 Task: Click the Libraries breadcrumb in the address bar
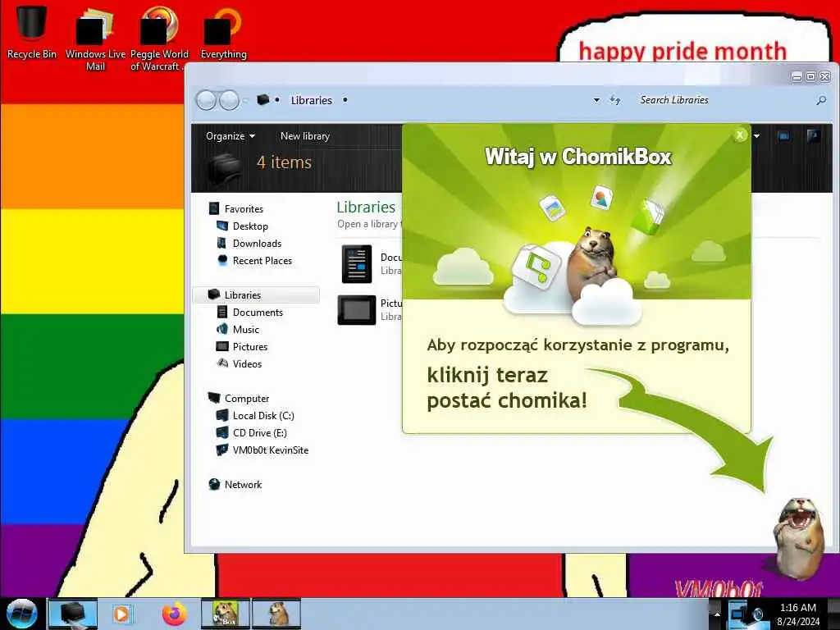pos(311,100)
